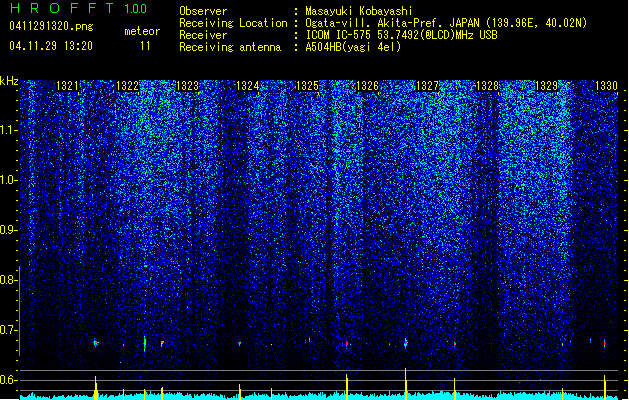Click the date stamp 04.11.29 13:20
Viewport: 629px width, 400px height.
[51, 46]
